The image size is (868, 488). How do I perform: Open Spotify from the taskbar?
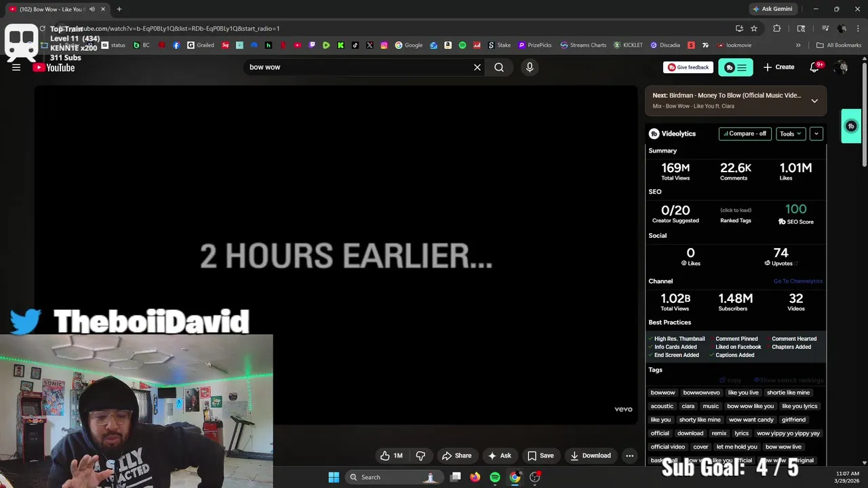point(495,477)
